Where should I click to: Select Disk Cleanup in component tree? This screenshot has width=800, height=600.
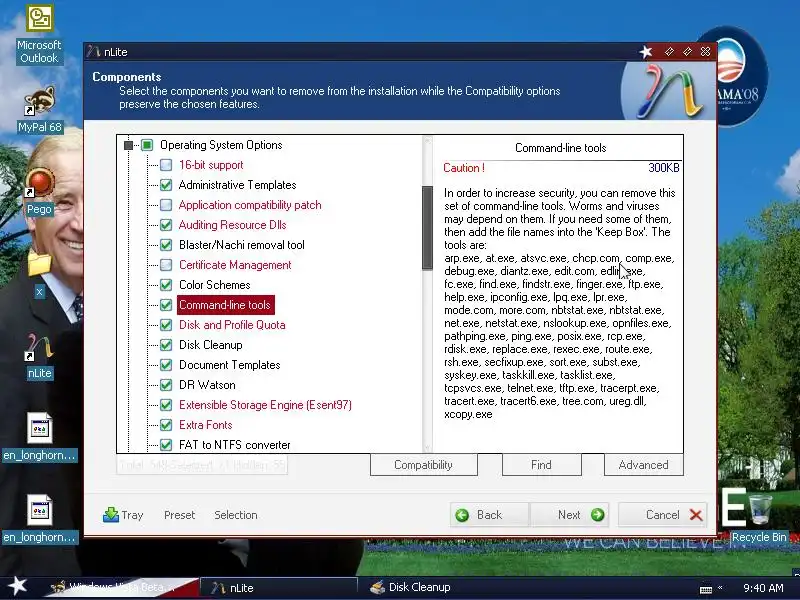pyautogui.click(x=211, y=345)
